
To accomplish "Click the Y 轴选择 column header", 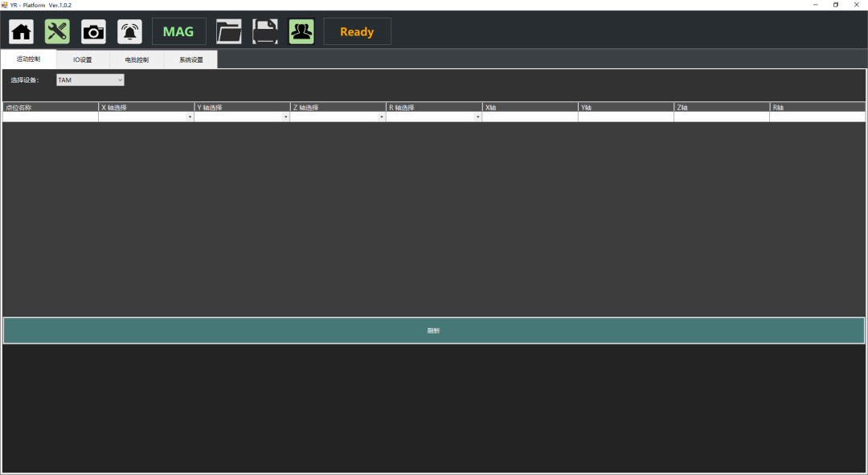I will 242,108.
